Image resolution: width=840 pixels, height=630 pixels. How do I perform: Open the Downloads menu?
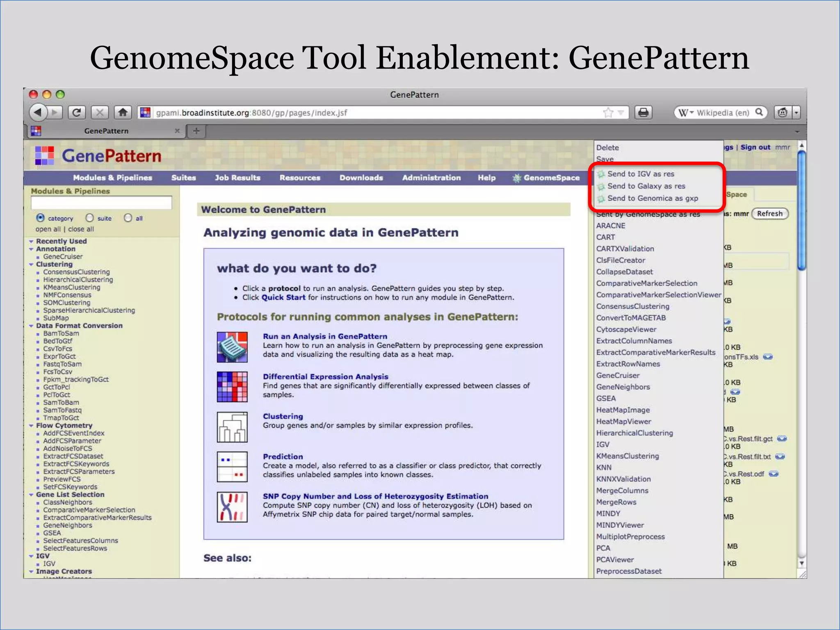[x=361, y=178]
